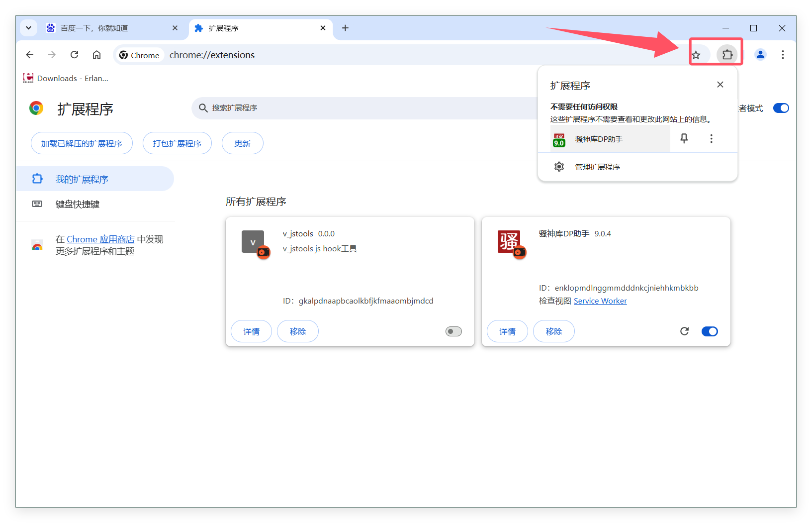
Task: Open the Downloads - Erlang bookmark
Action: tap(66, 78)
